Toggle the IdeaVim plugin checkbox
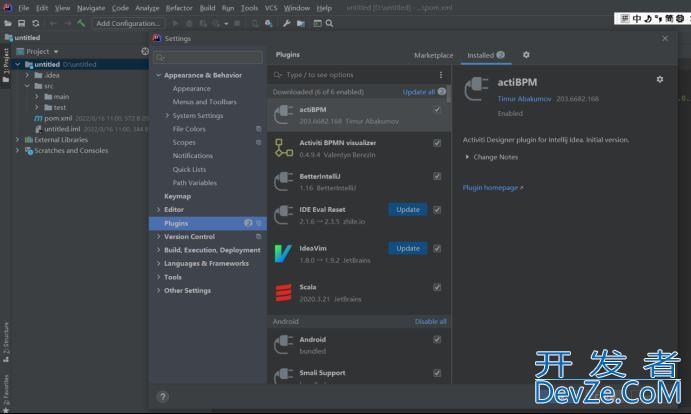 437,249
